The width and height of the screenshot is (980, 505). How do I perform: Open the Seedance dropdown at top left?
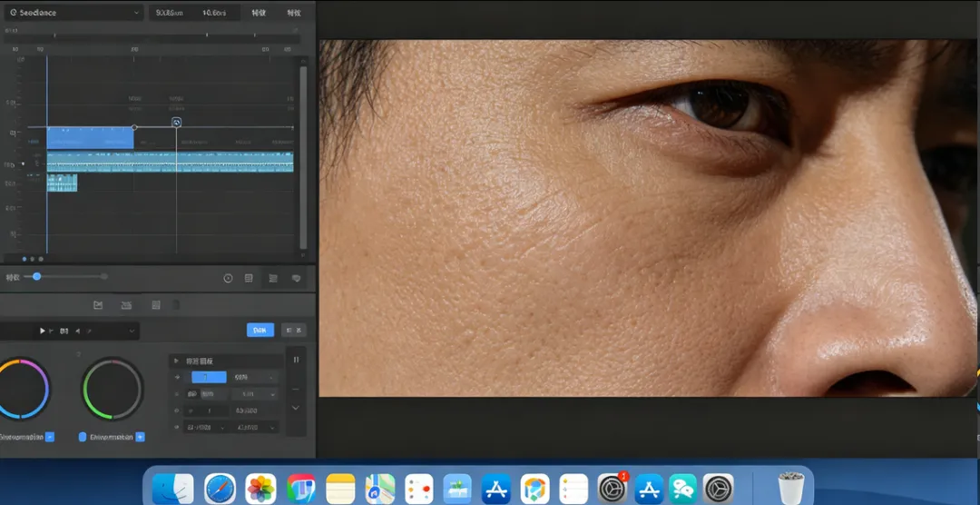73,13
